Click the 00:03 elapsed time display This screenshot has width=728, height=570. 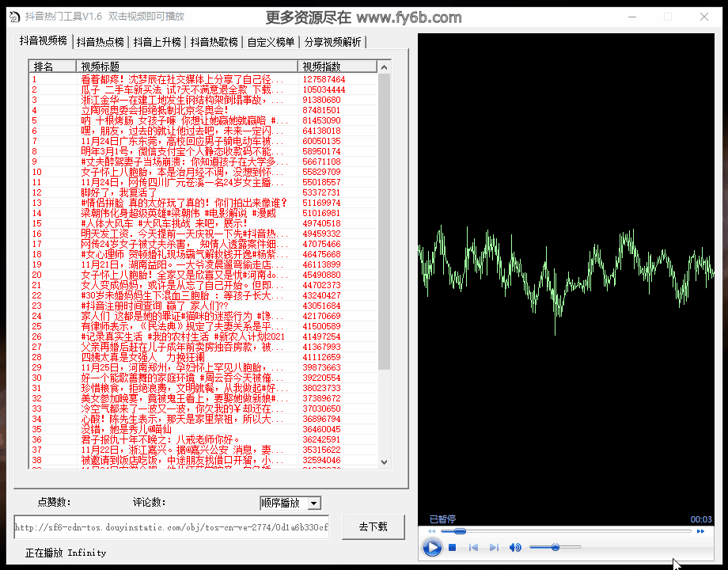point(701,519)
